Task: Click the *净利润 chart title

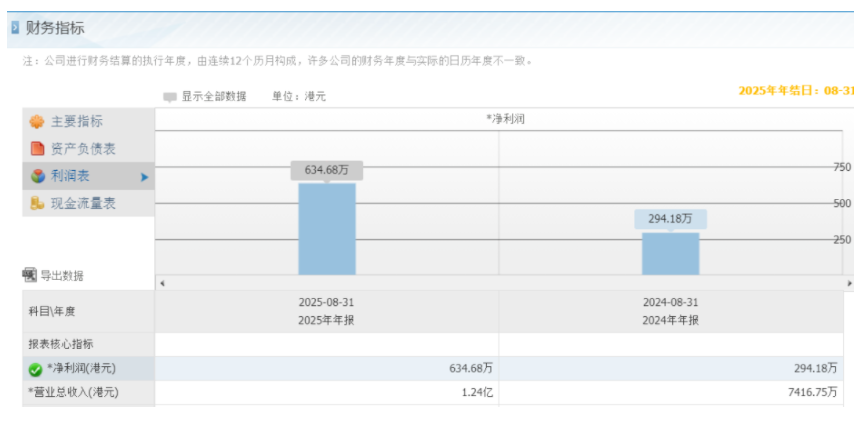Action: coord(505,119)
